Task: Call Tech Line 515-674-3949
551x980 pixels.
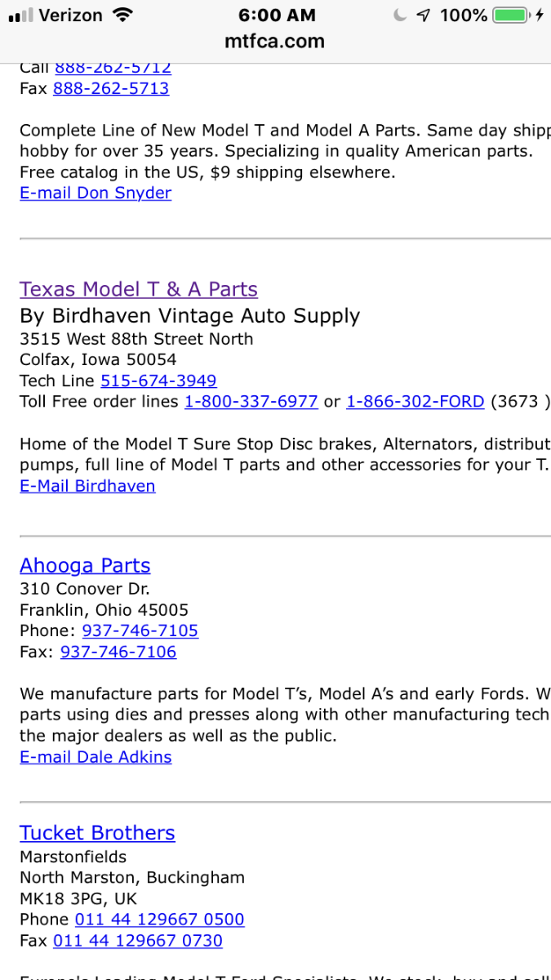Action: 158,381
